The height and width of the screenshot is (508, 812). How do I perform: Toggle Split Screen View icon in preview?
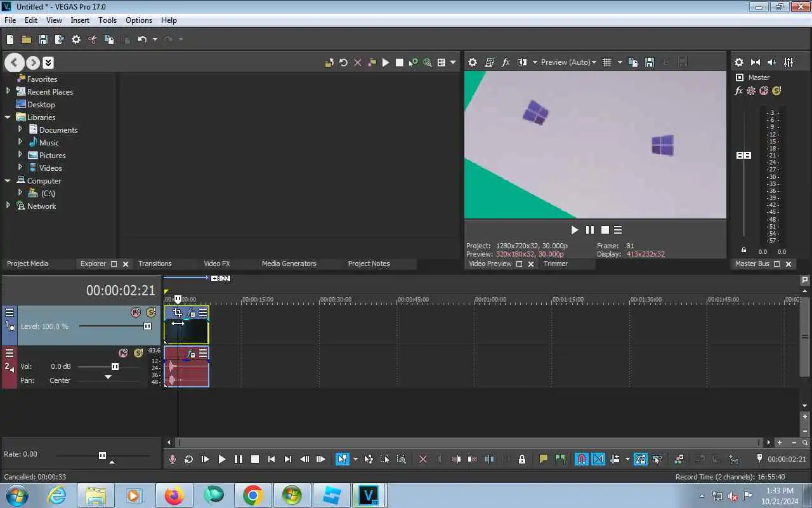522,62
